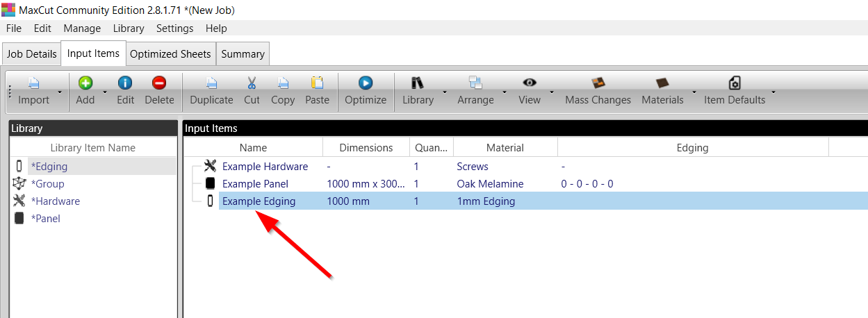The height and width of the screenshot is (318, 868).
Task: Open the File menu
Action: coord(13,28)
